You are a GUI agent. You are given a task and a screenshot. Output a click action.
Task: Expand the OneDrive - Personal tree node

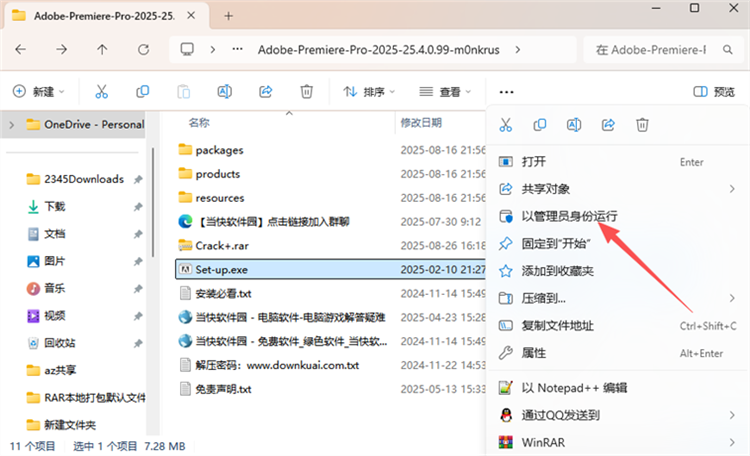[11, 125]
